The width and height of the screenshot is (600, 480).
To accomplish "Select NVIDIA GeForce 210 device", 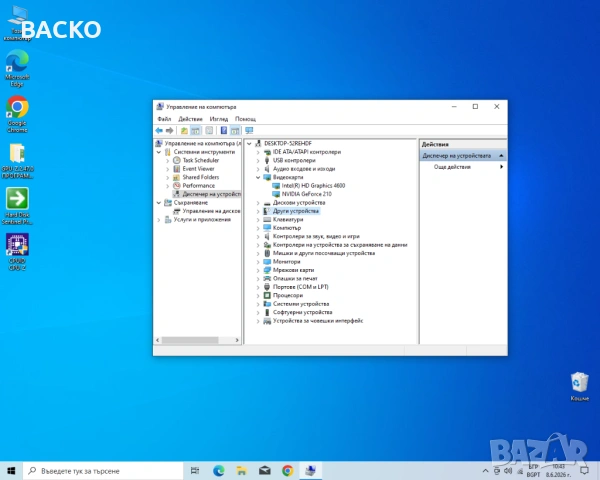I will 307,194.
